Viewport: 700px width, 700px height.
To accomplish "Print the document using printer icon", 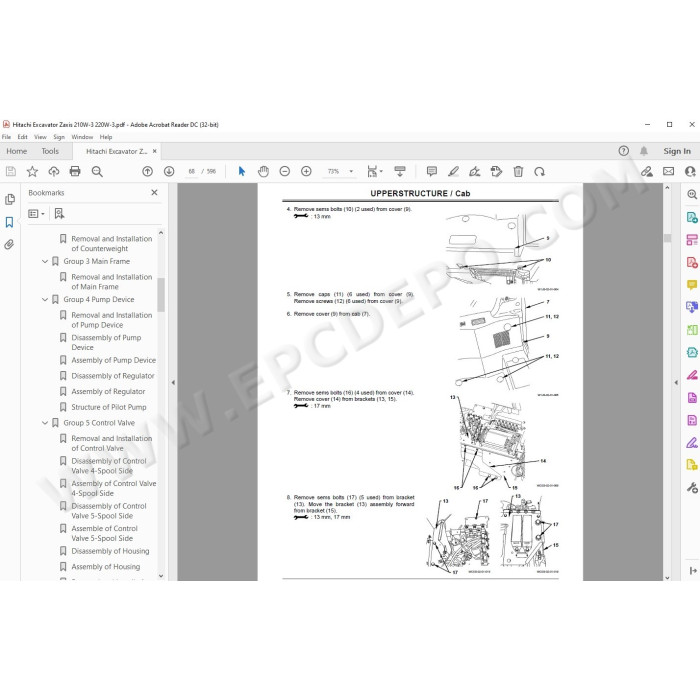I will click(75, 171).
